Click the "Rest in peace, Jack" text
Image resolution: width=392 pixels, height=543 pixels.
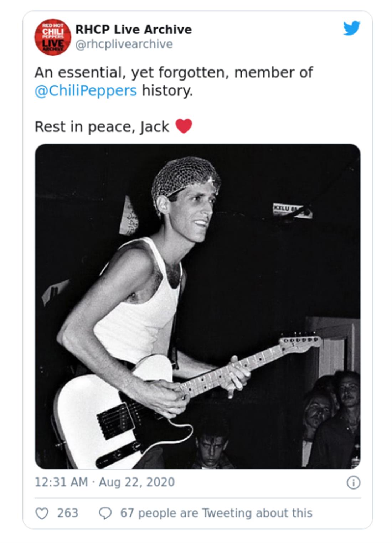coord(102,127)
